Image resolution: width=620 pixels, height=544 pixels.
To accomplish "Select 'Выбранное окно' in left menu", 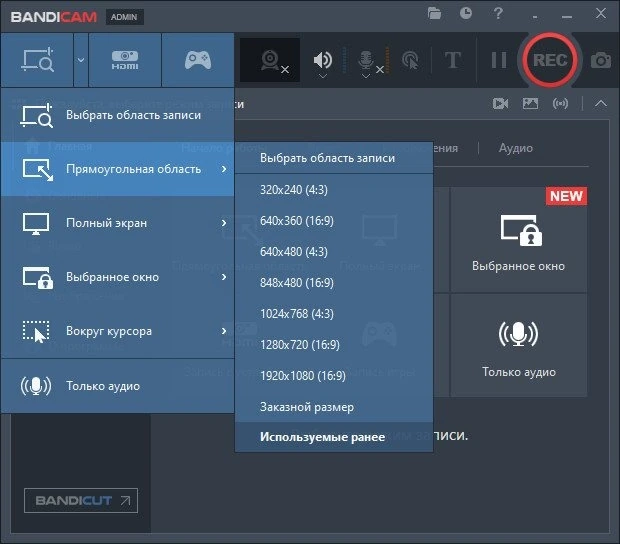I will [118, 277].
